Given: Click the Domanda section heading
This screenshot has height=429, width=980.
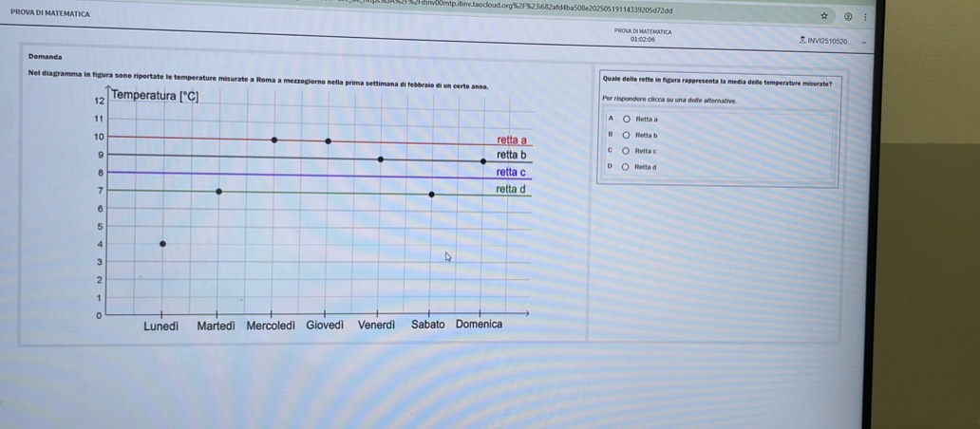Looking at the screenshot, I should click(47, 57).
